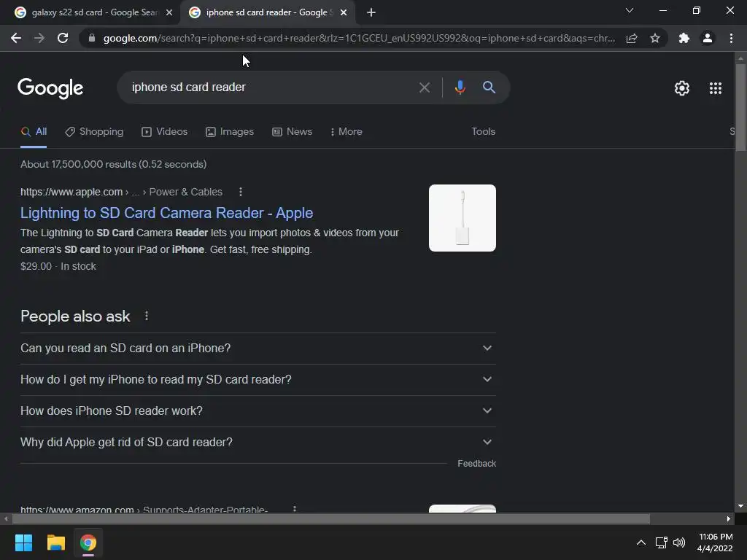Expand 'Why did Apple get rid of SD card reader?'
The height and width of the screenshot is (560, 747).
pos(258,443)
